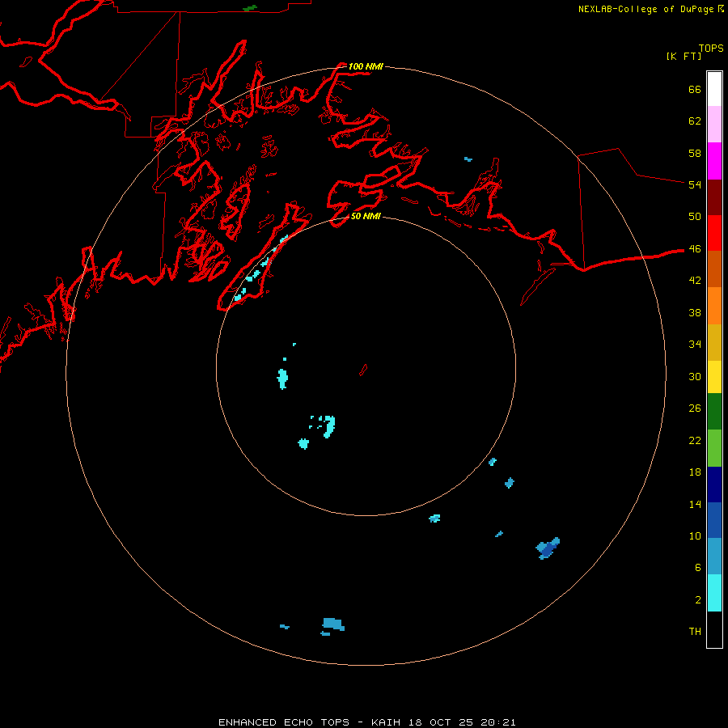Click the 42 legend value

click(x=695, y=281)
